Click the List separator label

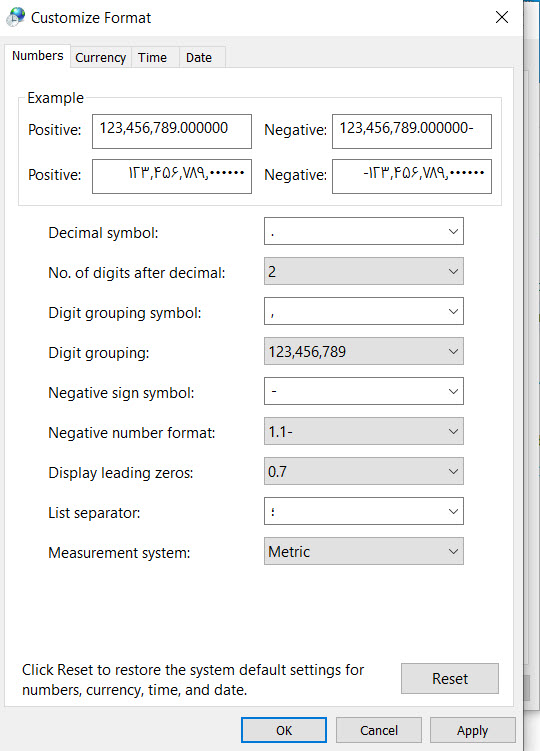point(94,512)
